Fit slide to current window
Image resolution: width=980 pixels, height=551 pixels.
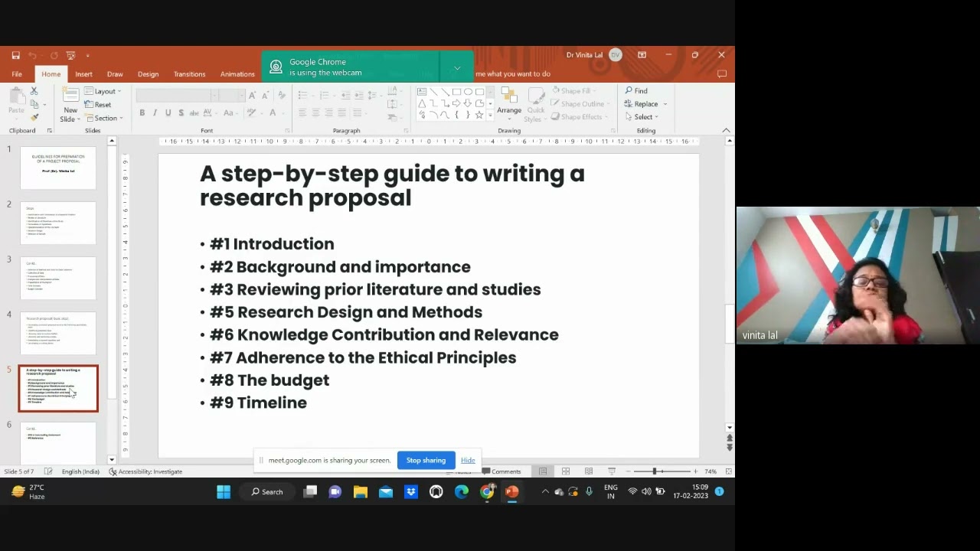click(x=728, y=471)
